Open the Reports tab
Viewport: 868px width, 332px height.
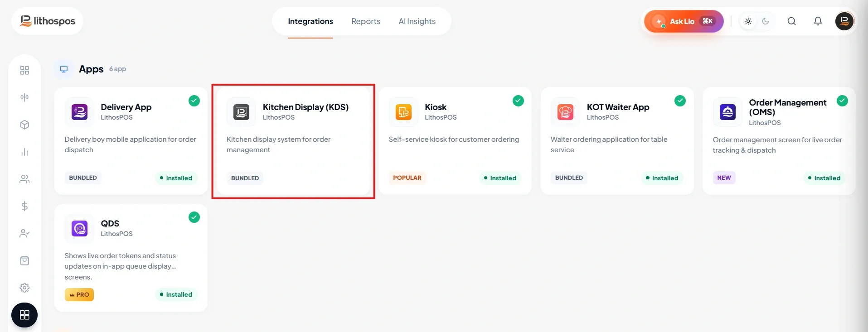pos(366,21)
